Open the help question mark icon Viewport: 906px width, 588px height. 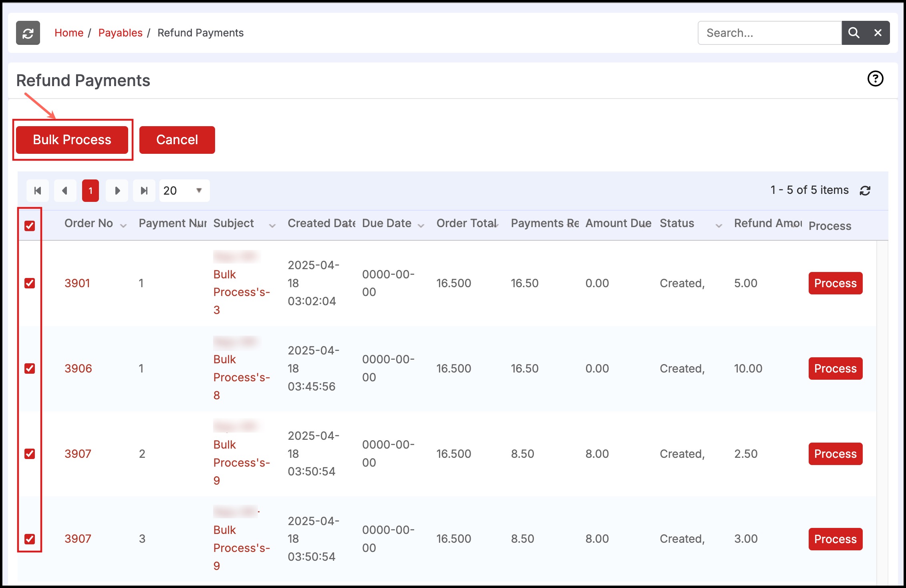pos(875,79)
